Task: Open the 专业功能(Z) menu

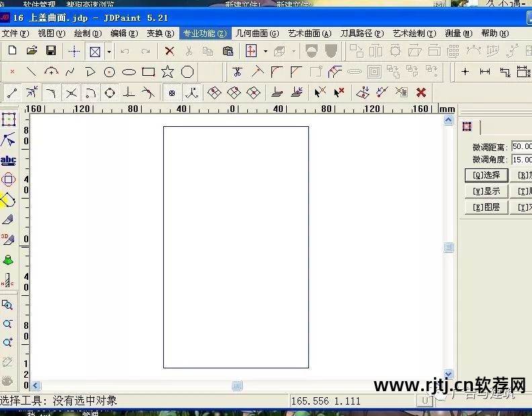Action: [205, 34]
